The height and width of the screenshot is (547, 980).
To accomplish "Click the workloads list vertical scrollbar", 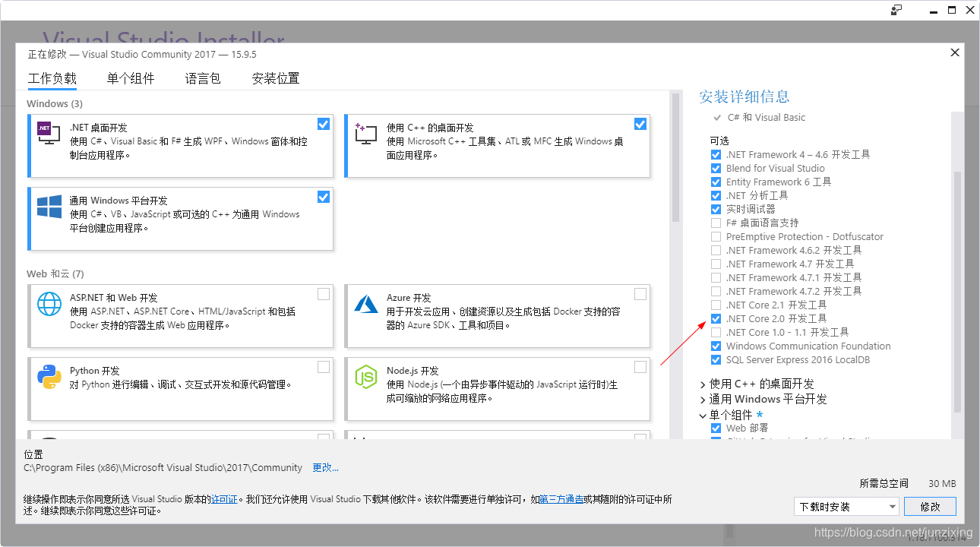I will pos(675,160).
